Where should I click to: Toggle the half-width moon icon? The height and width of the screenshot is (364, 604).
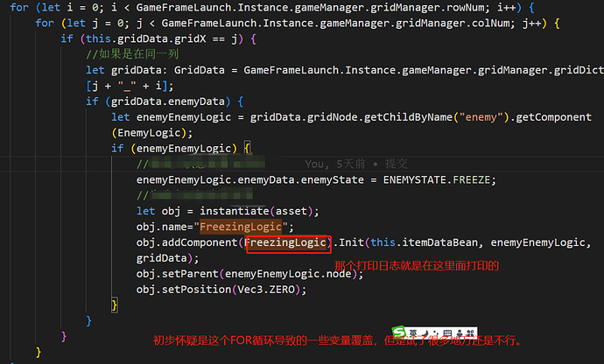425,333
